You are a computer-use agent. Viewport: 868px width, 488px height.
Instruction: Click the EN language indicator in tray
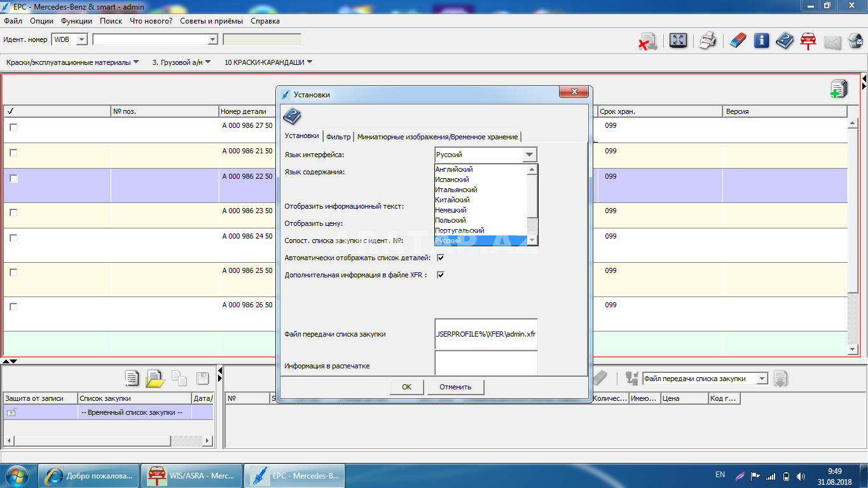[720, 475]
